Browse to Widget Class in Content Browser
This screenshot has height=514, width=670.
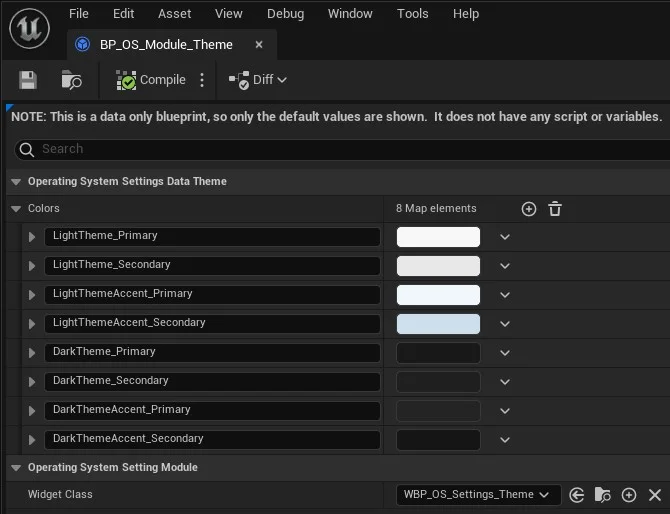click(x=602, y=495)
